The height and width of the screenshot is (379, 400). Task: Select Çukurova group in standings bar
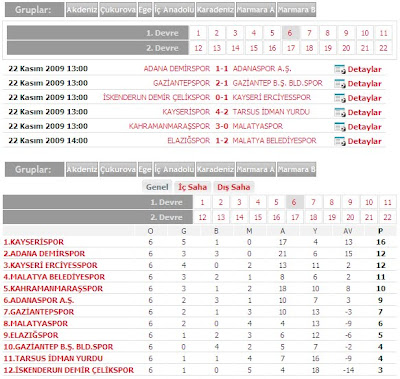click(118, 169)
